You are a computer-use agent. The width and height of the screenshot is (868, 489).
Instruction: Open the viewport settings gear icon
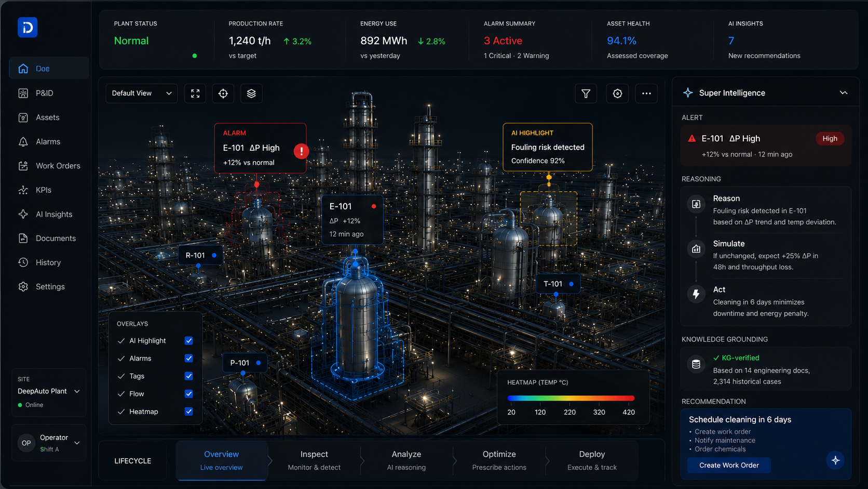click(x=617, y=94)
